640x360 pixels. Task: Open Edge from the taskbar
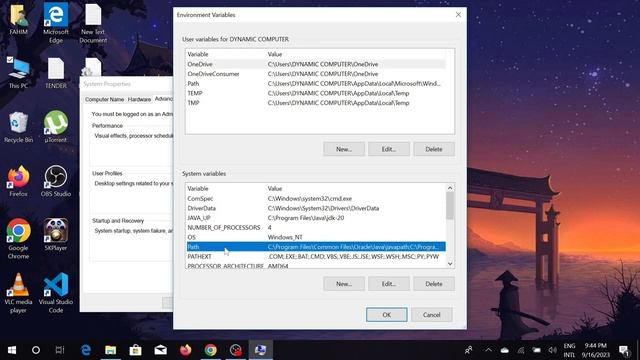86,350
